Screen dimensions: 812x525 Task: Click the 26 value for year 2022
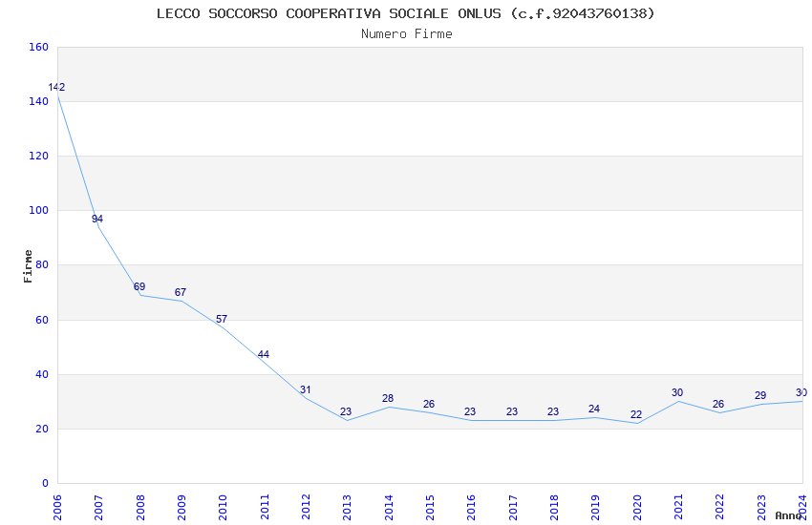click(x=718, y=404)
